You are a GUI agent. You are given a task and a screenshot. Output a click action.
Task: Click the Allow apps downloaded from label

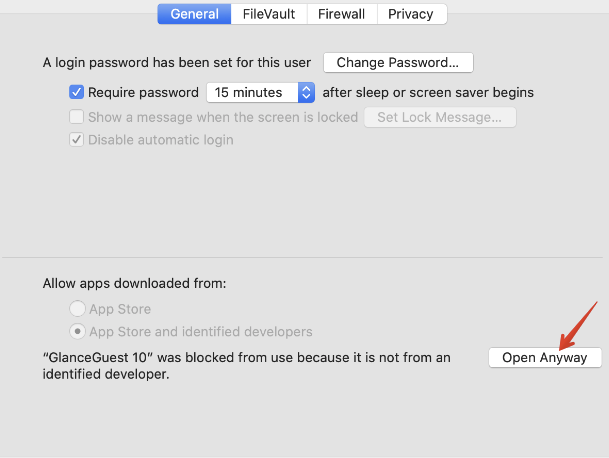(134, 284)
